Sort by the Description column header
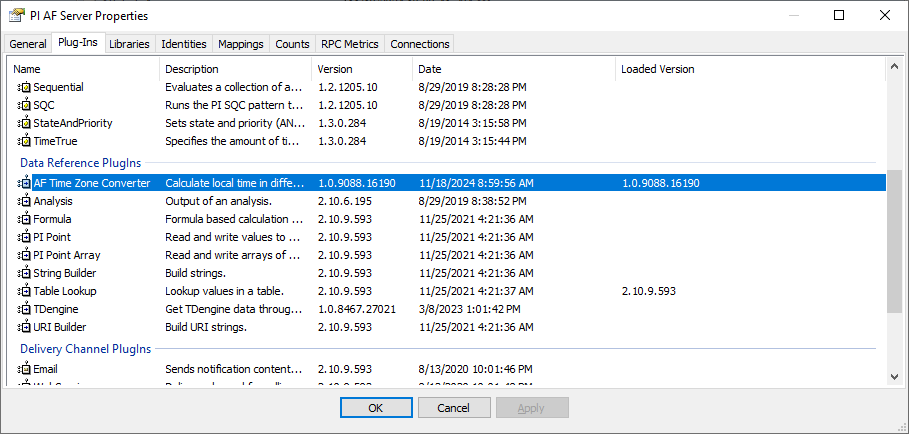 pyautogui.click(x=235, y=69)
